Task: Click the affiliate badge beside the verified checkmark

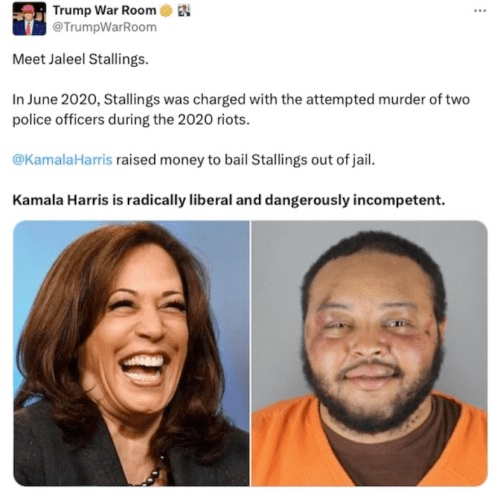Action: [x=184, y=11]
